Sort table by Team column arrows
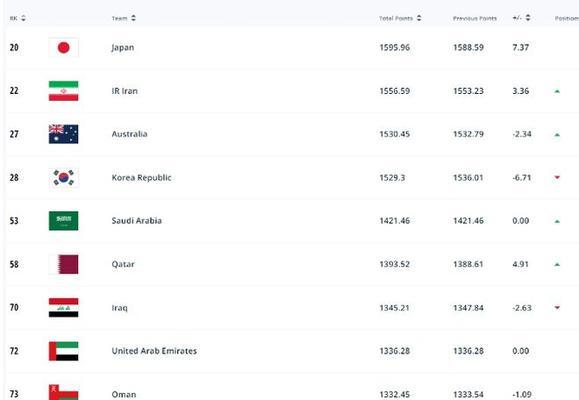The width and height of the screenshot is (579, 400). pyautogui.click(x=133, y=18)
